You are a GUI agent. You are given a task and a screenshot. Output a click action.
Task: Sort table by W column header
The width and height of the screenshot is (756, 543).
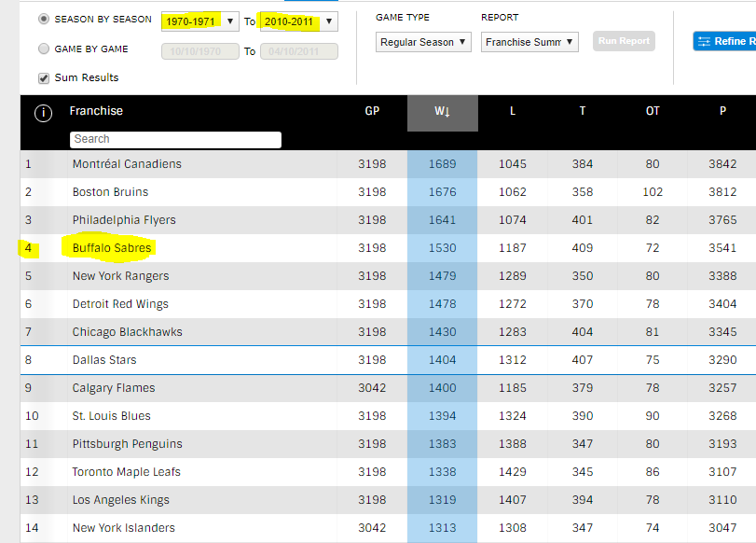pyautogui.click(x=443, y=113)
